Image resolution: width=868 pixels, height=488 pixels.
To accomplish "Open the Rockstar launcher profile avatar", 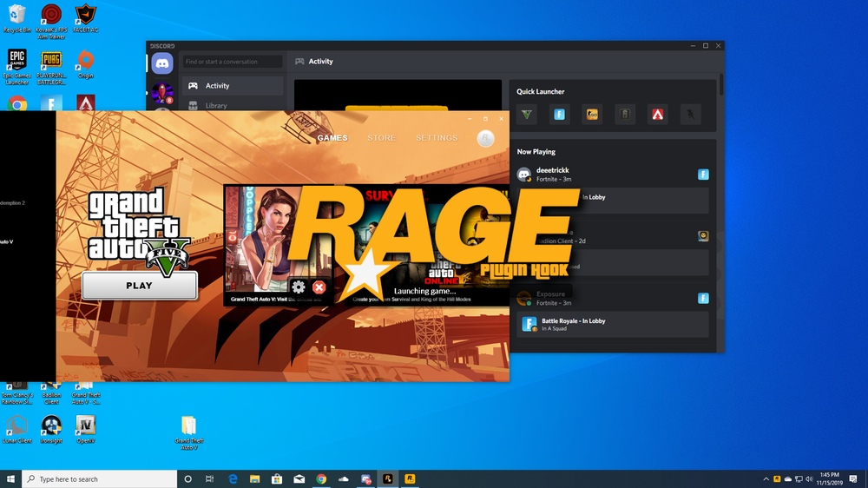I will [x=485, y=138].
